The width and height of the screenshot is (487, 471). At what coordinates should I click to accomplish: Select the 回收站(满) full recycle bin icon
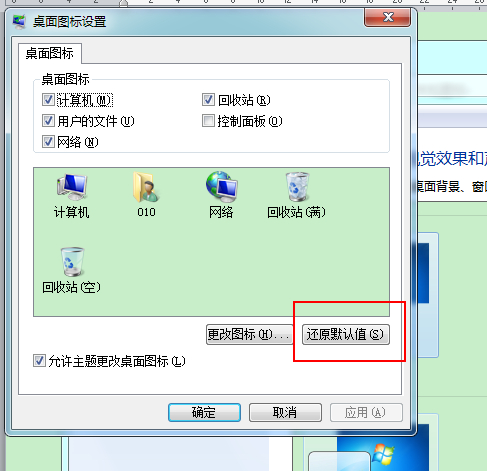click(x=297, y=187)
